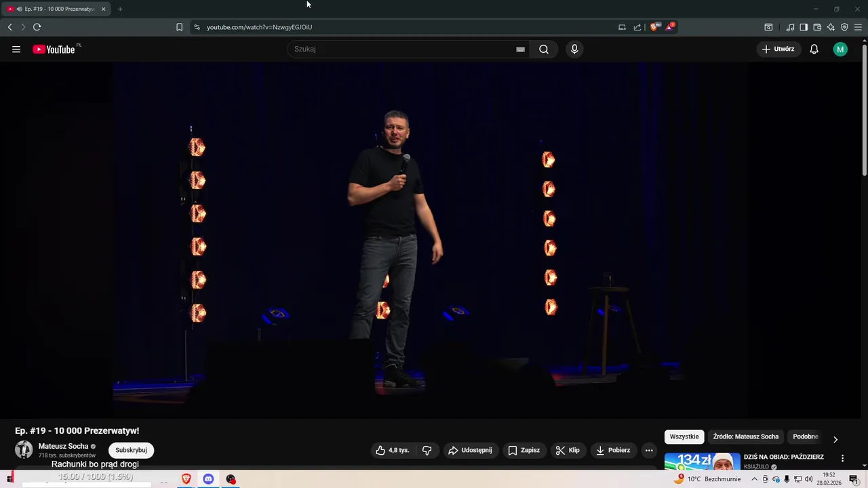This screenshot has height=488, width=868.
Task: Click the video player to pause
Action: (x=431, y=241)
